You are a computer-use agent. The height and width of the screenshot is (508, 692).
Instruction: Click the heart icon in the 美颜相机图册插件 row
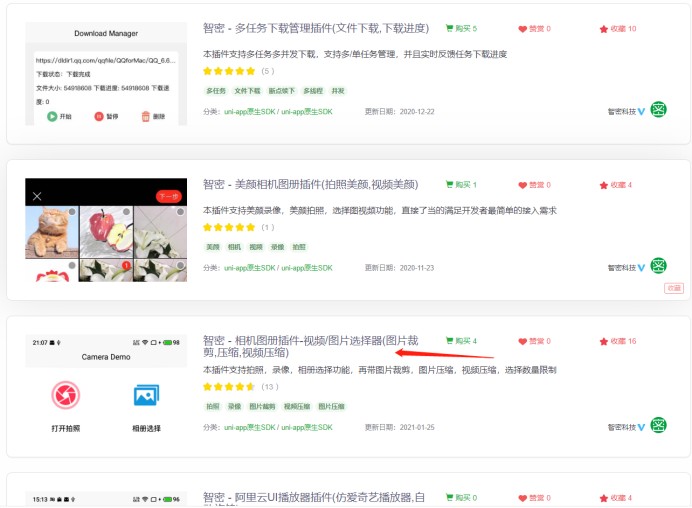click(x=523, y=185)
